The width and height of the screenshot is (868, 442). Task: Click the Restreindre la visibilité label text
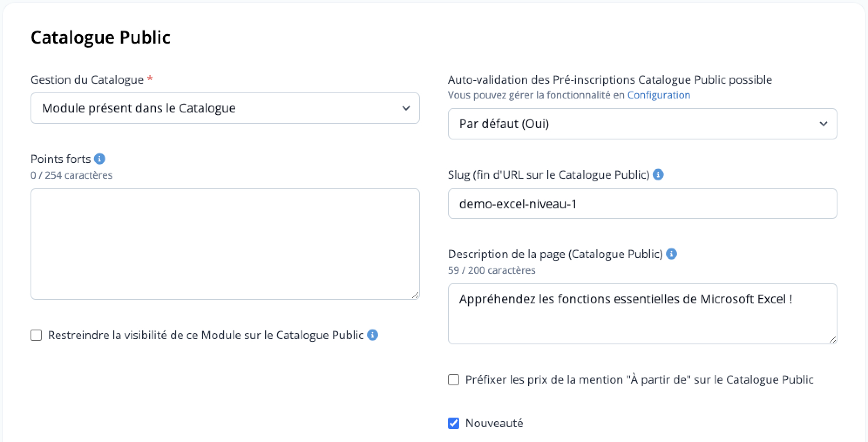(x=206, y=335)
